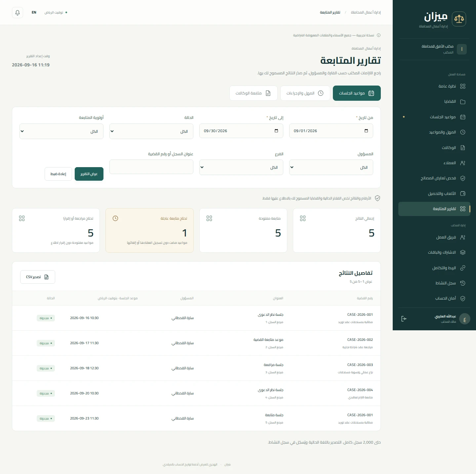Click calendar picker icon in من تاريخ field
Image resolution: width=476 pixels, height=474 pixels.
[366, 131]
